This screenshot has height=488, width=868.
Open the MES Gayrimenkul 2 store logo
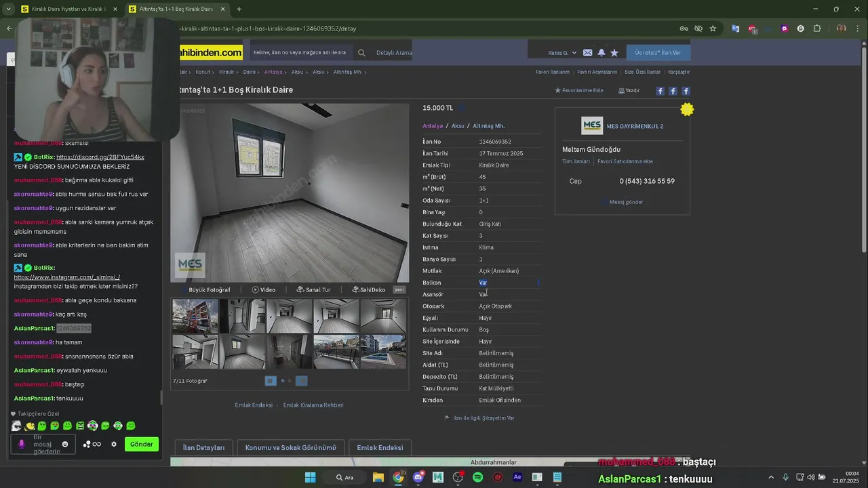point(592,126)
